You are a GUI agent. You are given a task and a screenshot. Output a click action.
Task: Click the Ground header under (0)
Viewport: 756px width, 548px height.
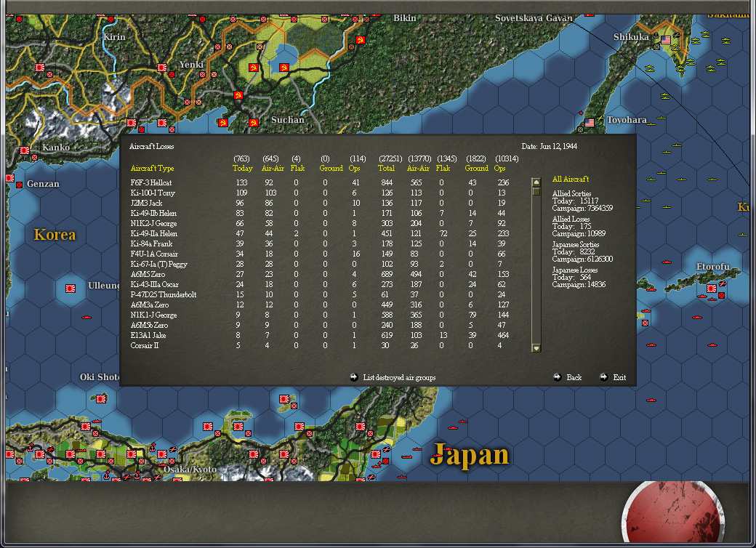[331, 168]
